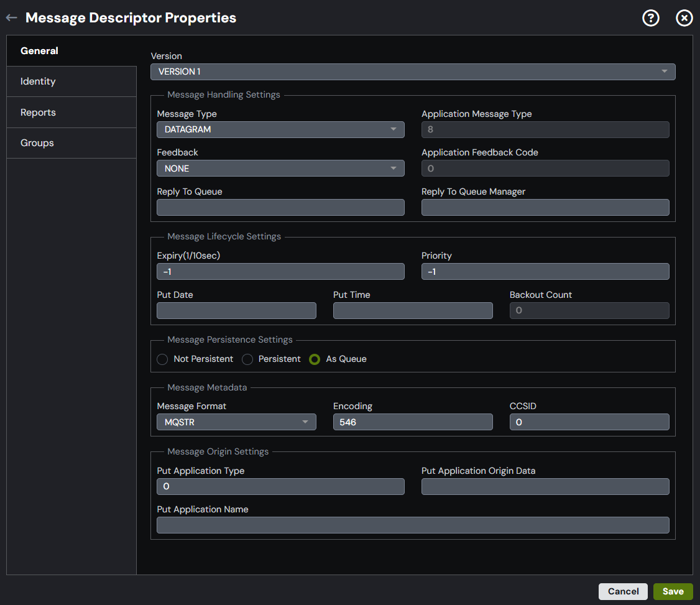Click the CCSID input field
Image resolution: width=700 pixels, height=605 pixels.
tap(589, 422)
